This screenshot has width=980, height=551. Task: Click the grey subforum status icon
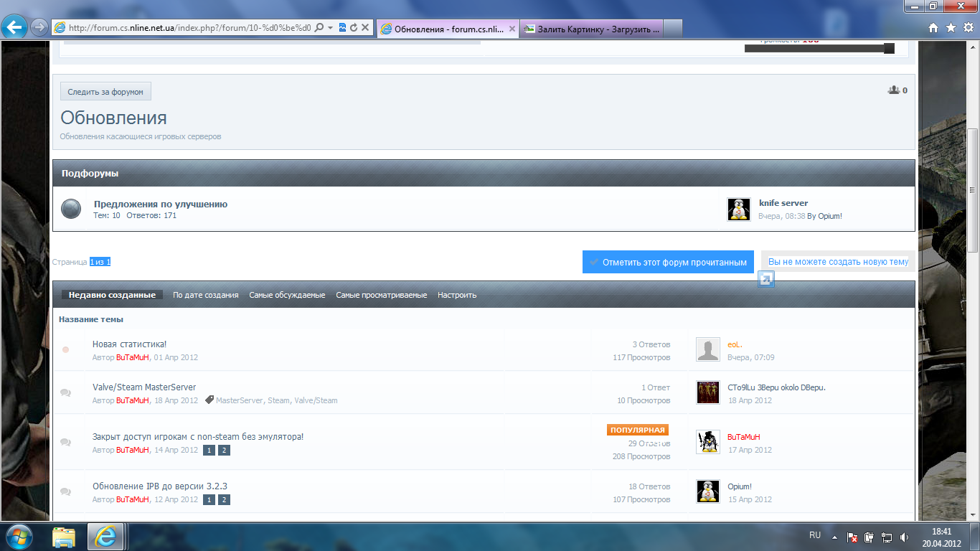pos(71,209)
